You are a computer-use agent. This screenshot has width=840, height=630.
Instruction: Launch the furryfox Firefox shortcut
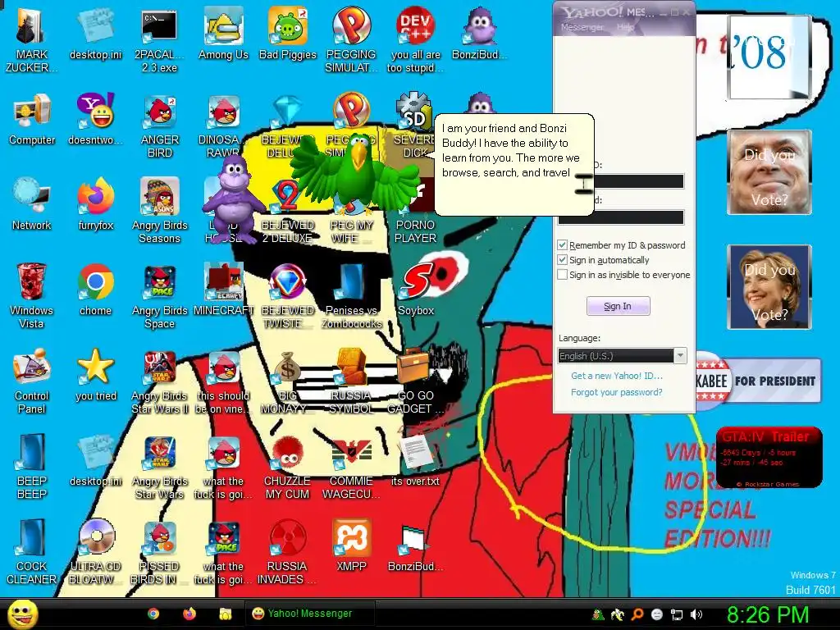tap(95, 204)
